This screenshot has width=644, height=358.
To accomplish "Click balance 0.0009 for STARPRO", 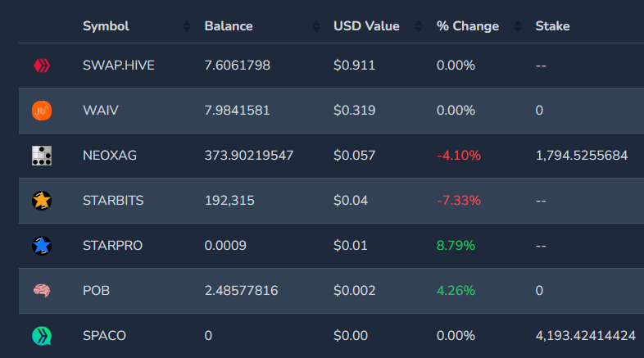I will (225, 246).
